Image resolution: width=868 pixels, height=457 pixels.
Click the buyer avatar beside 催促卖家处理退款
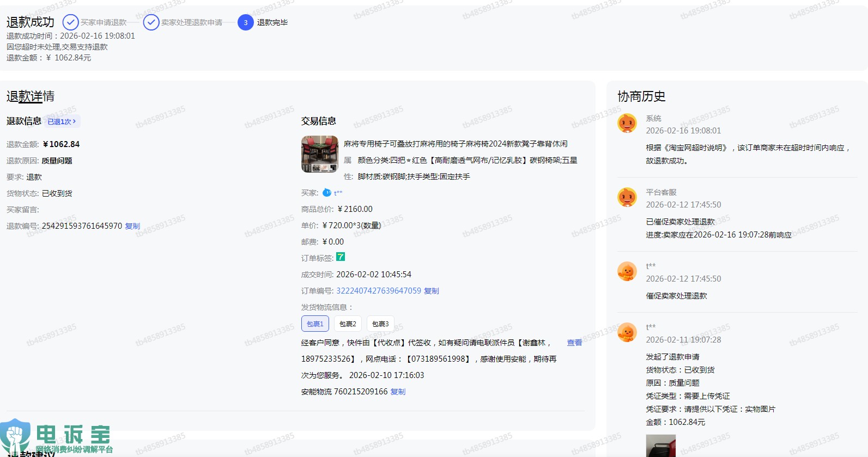tap(627, 271)
